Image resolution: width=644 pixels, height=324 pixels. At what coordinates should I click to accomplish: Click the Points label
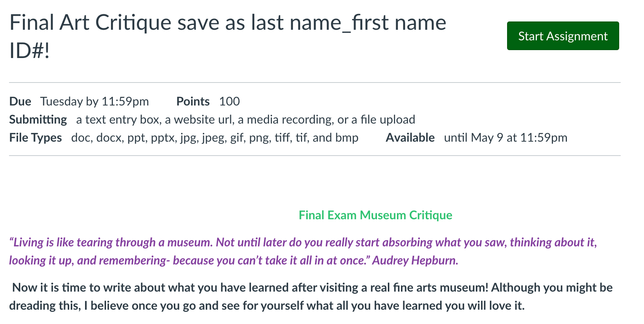(x=193, y=101)
